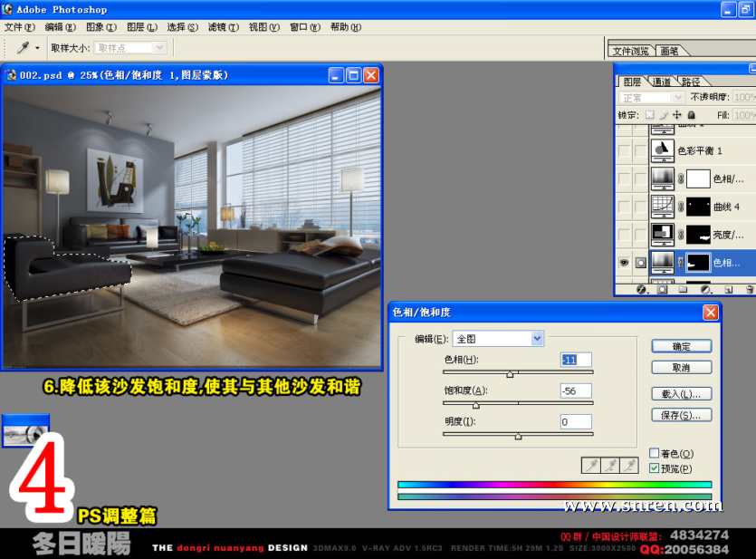Click the 载入(L)... load button
This screenshot has width=756, height=559.
[681, 394]
